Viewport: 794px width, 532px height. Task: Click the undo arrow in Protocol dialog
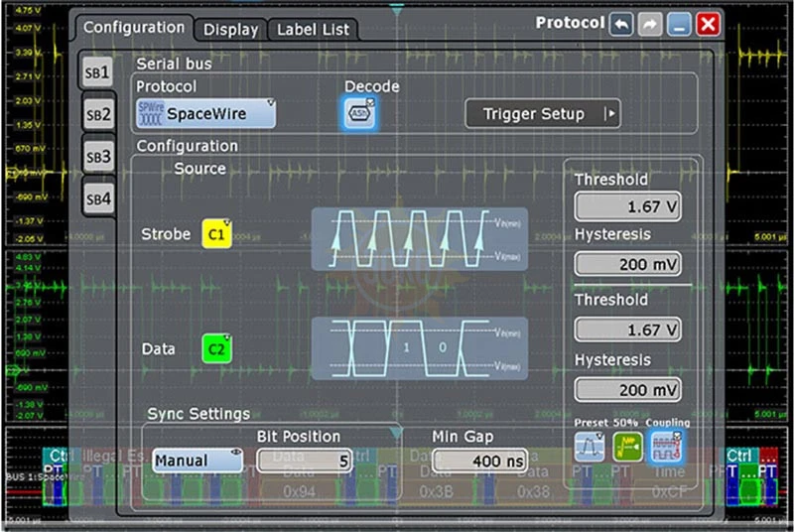622,24
